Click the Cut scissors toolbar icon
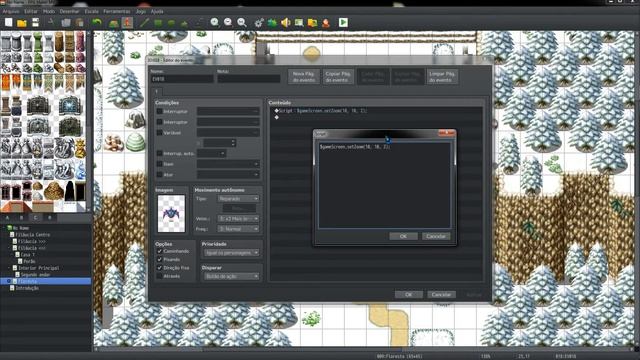 [x=52, y=22]
